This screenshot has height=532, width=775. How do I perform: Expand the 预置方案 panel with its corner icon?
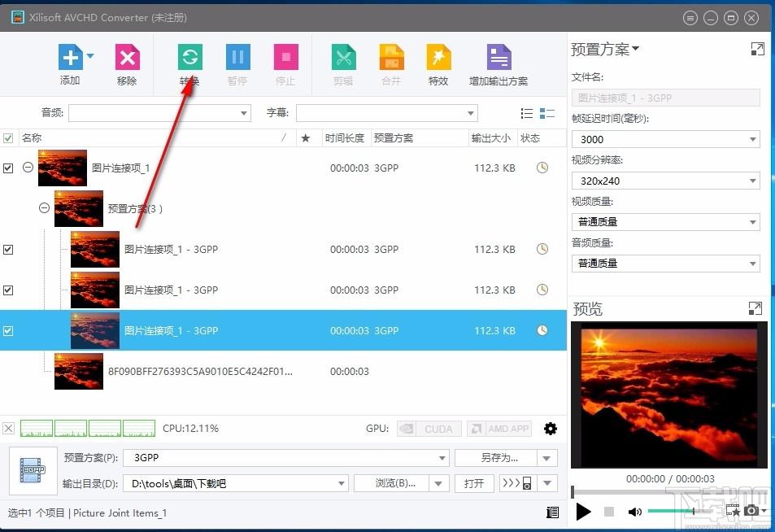pos(757,49)
